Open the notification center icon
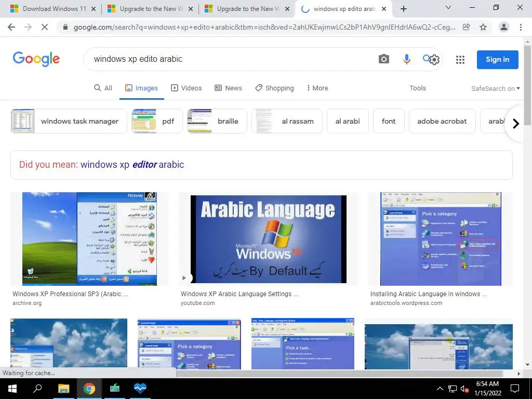This screenshot has width=532, height=399. [x=515, y=389]
